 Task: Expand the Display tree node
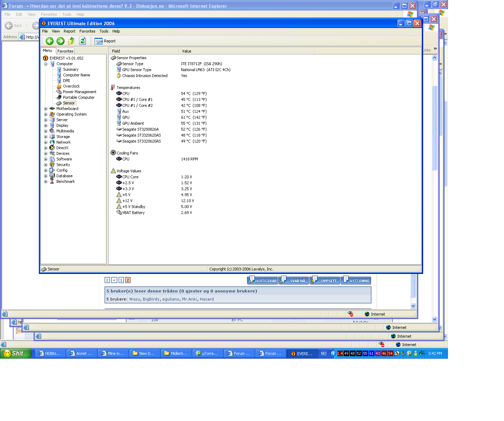(x=45, y=125)
